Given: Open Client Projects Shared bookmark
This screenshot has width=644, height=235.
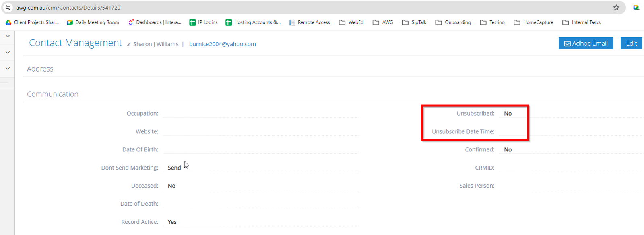Looking at the screenshot, I should pos(32,22).
